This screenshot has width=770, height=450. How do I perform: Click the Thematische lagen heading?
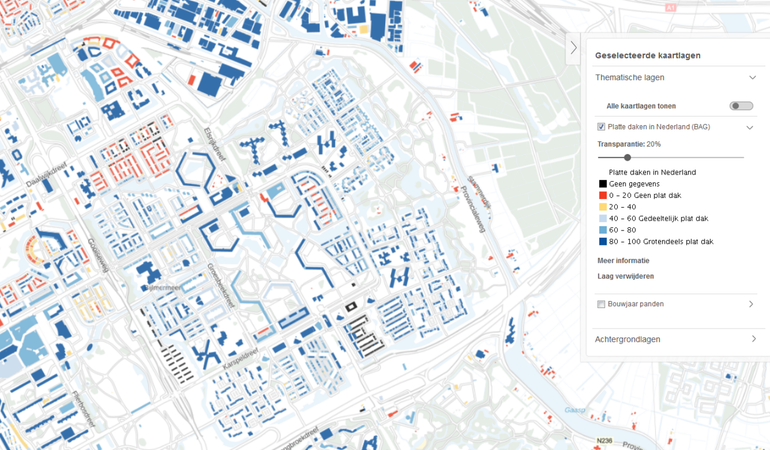[x=630, y=78]
